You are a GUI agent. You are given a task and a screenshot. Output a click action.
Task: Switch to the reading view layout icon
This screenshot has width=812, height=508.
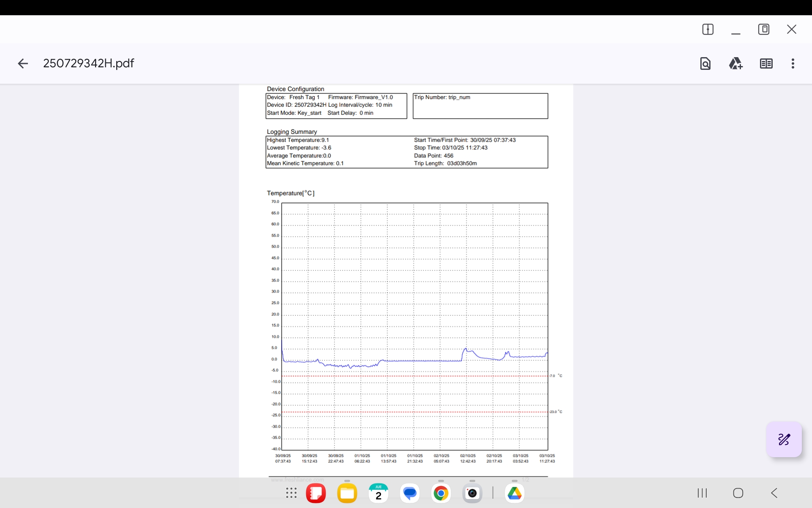point(766,63)
